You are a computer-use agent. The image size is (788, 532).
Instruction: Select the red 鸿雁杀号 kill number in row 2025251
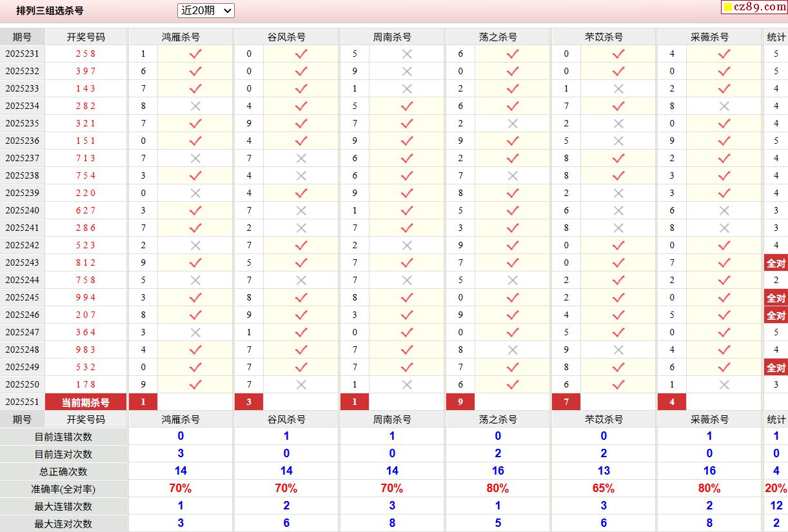click(143, 402)
